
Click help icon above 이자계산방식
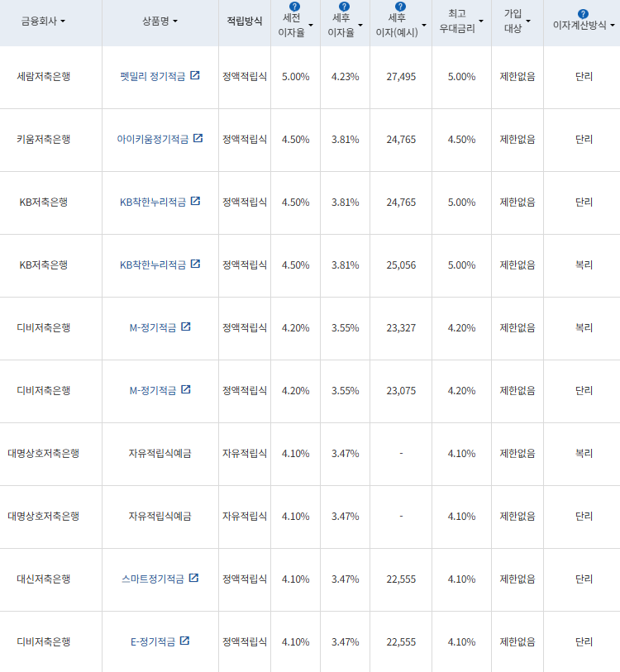(x=584, y=14)
